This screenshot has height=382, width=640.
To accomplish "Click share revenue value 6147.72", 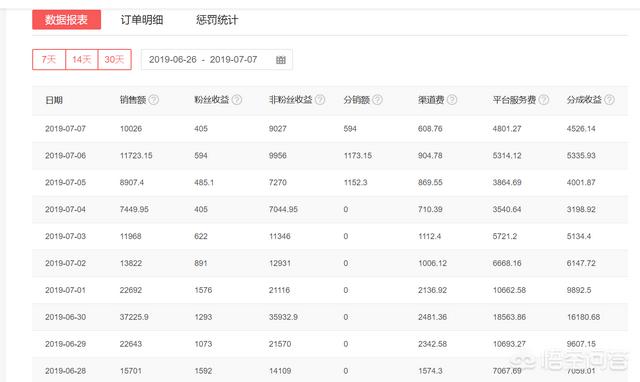I will 581,263.
